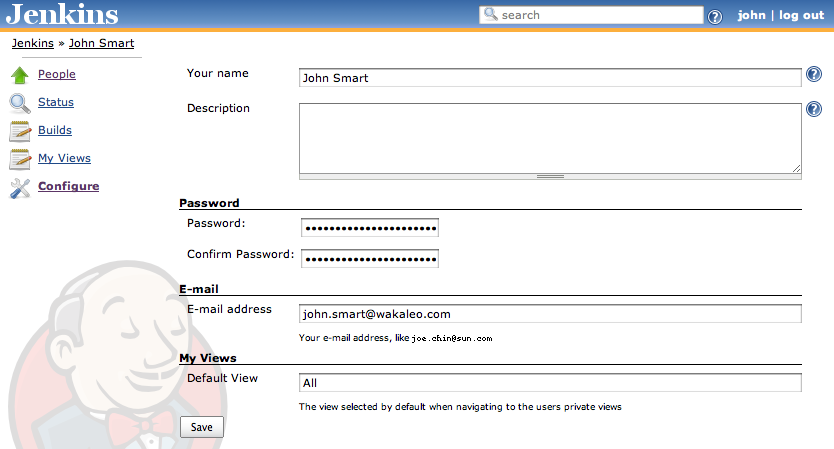This screenshot has height=449, width=834.
Task: Click the 'E-mail' section heading
Action: (199, 289)
